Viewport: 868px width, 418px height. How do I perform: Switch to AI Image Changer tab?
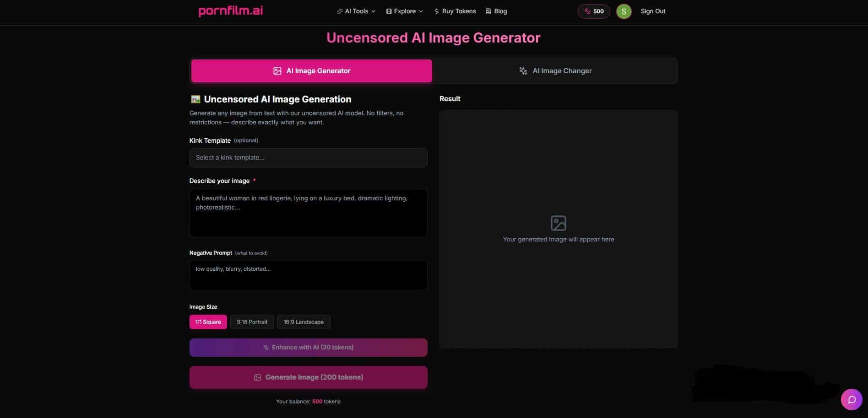pos(555,71)
